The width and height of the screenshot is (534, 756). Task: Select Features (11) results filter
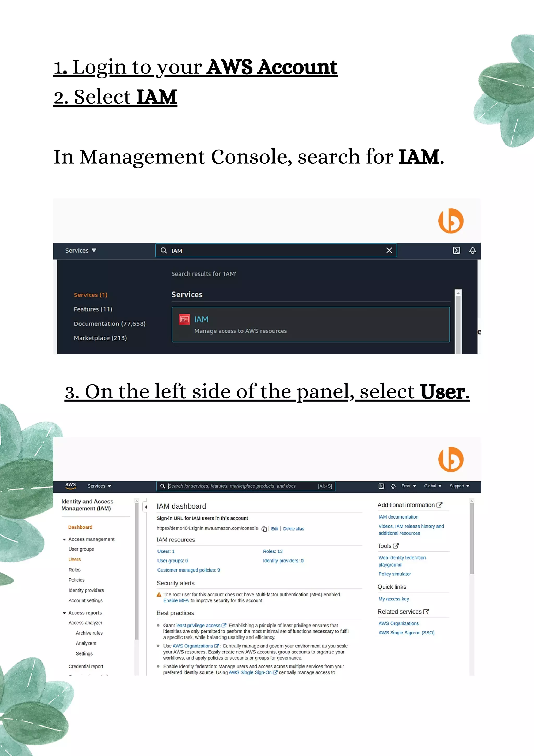coord(93,309)
